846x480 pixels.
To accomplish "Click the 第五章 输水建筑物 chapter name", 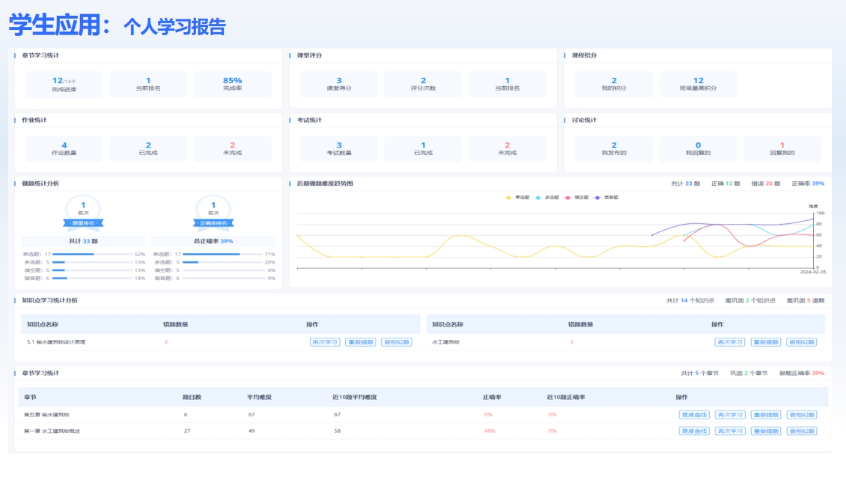I will pyautogui.click(x=47, y=415).
